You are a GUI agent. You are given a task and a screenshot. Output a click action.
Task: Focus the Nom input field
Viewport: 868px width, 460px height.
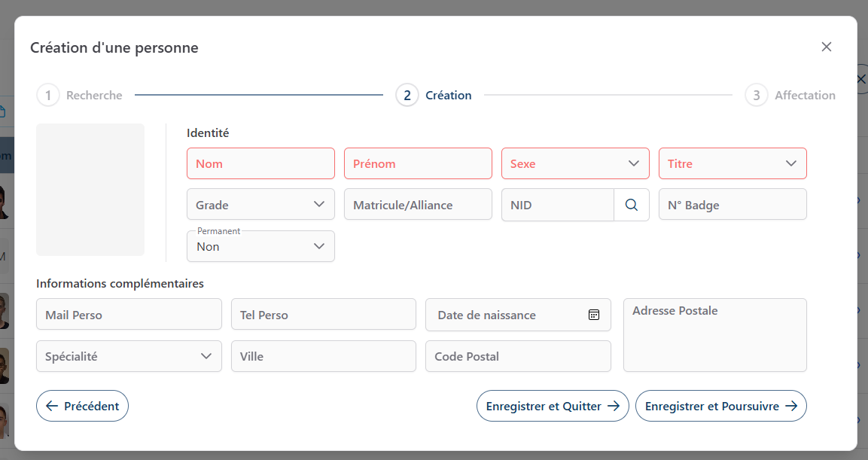tap(260, 163)
